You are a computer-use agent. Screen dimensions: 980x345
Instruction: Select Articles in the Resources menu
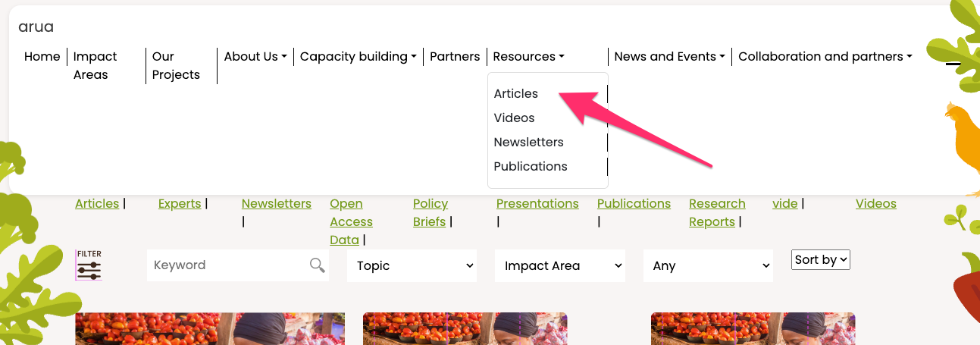(x=515, y=94)
